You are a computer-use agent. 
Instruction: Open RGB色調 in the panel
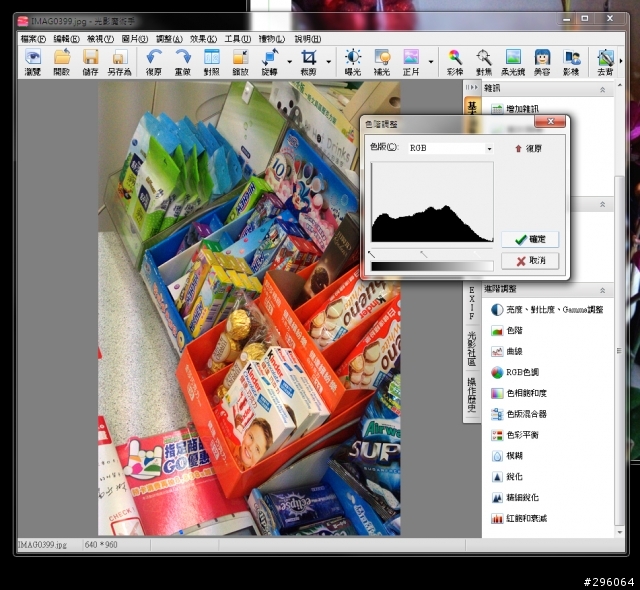coord(514,372)
